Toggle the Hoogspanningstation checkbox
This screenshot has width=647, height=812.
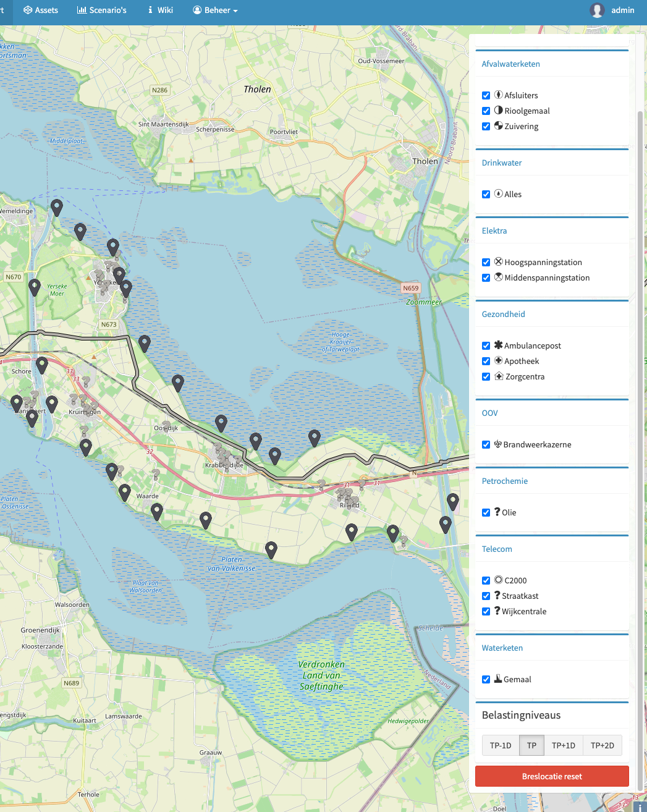click(486, 262)
